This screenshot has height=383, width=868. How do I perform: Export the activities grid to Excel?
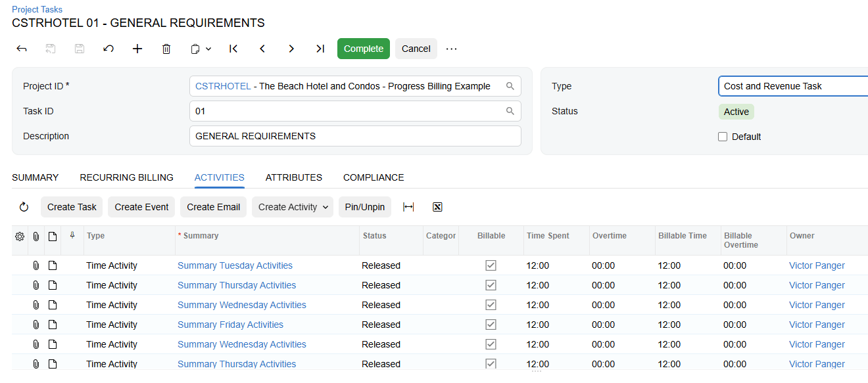tap(437, 206)
